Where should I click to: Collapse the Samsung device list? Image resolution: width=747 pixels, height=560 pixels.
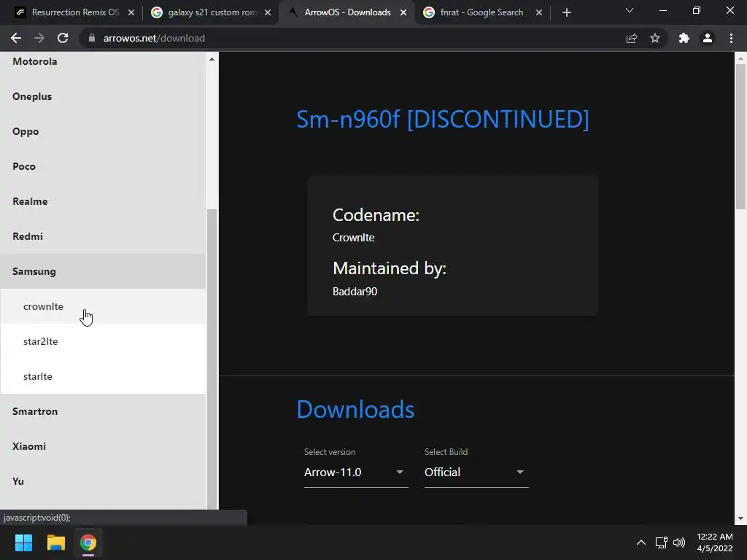click(103, 271)
